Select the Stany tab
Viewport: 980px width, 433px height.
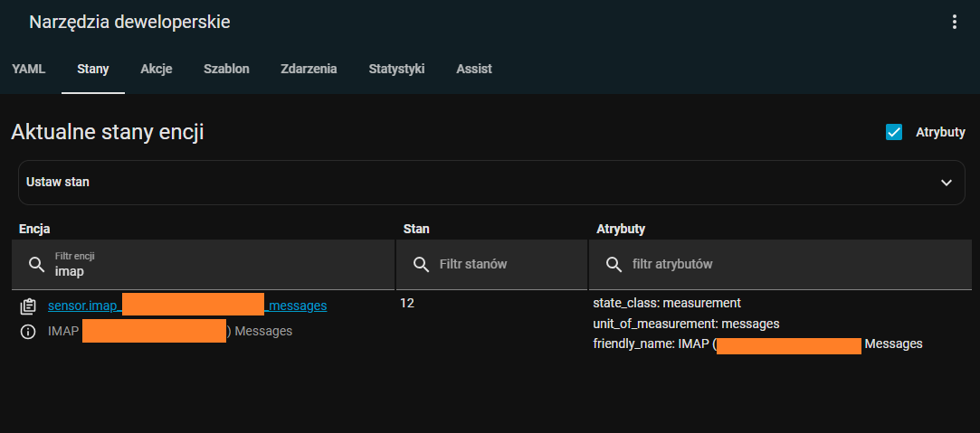[93, 69]
